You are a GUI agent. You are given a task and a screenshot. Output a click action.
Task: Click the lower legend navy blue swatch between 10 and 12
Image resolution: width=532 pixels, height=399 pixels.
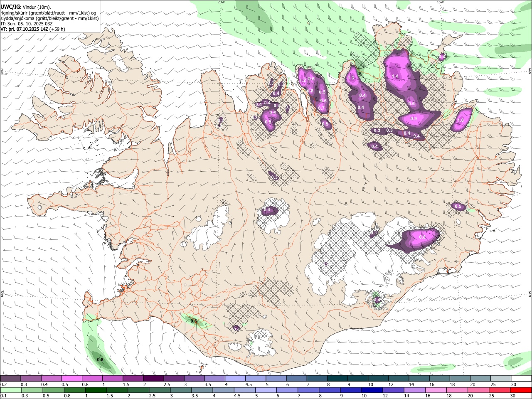coord(372,390)
